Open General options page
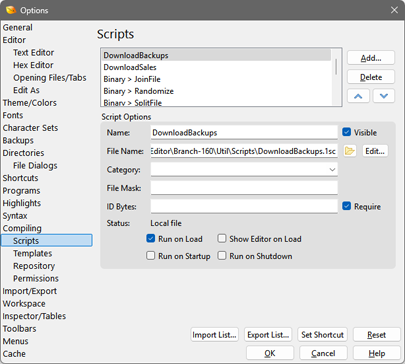Screen dimensions: 405x364 (x=18, y=27)
